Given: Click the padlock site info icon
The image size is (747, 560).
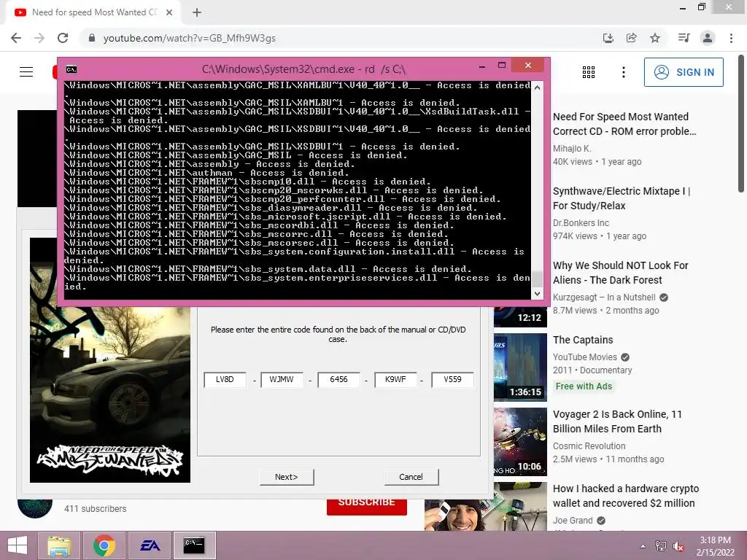Looking at the screenshot, I should (x=92, y=38).
